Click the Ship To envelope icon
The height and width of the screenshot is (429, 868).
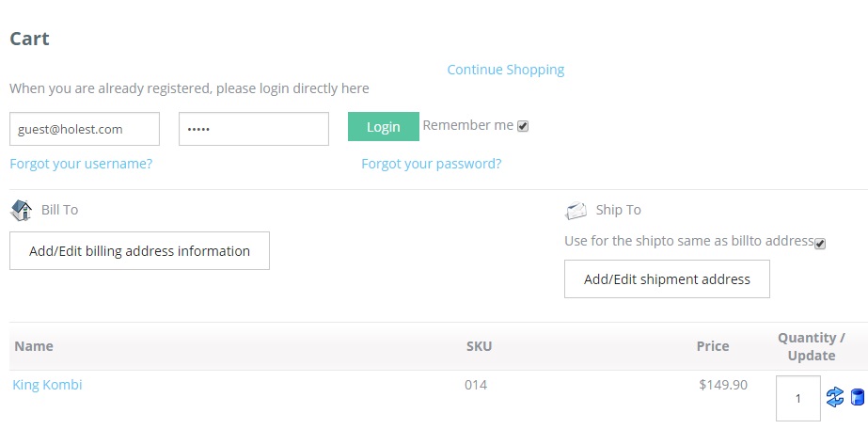click(x=576, y=211)
